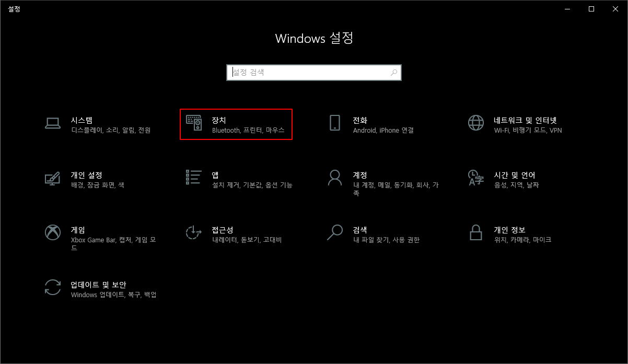The height and width of the screenshot is (364, 628).
Task: Click the 접근성 heading
Action: [x=223, y=230]
